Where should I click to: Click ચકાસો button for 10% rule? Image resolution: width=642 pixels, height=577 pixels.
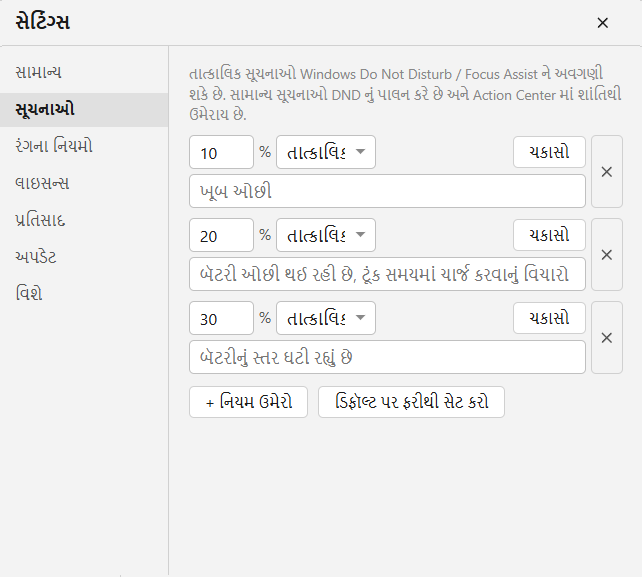point(549,152)
